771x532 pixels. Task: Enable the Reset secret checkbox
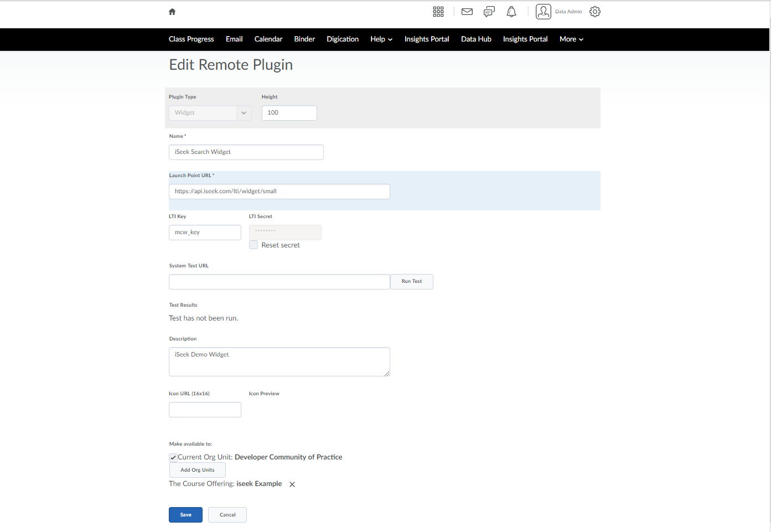253,245
